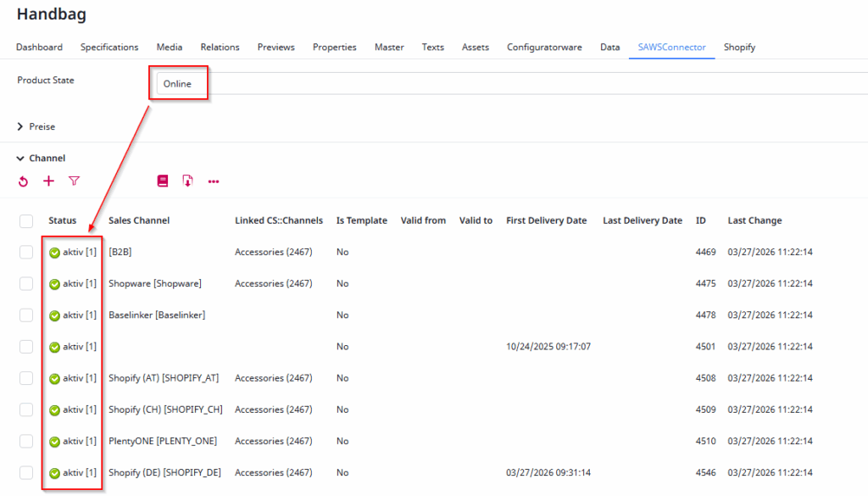Open the filter options for channels
Viewport: 868px width, 496px height.
tap(75, 181)
